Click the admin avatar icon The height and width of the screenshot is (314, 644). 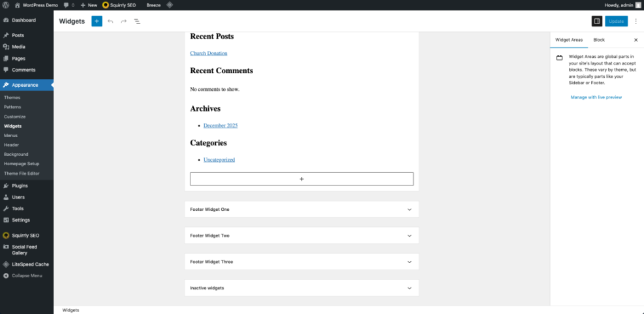[638, 5]
